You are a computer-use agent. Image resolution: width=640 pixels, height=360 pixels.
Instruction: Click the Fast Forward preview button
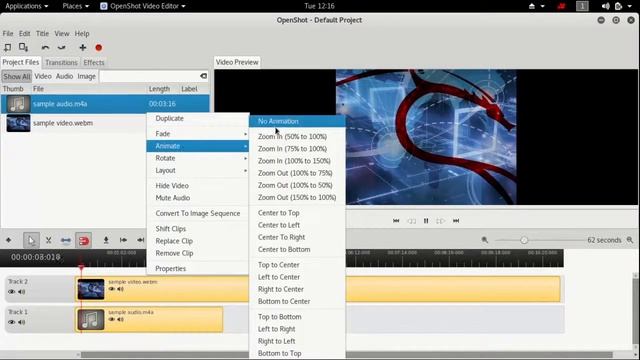440,221
